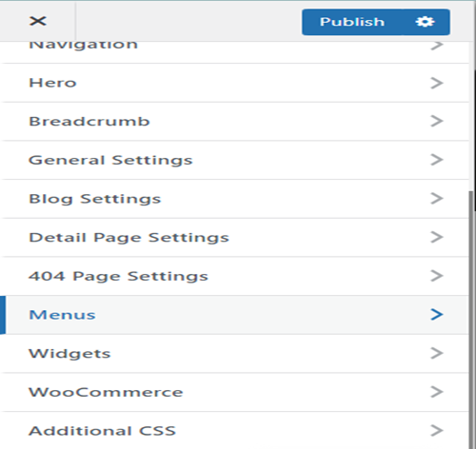Click the sidebar vertical scrollbar thumb
The width and height of the screenshot is (476, 449).
point(472,321)
